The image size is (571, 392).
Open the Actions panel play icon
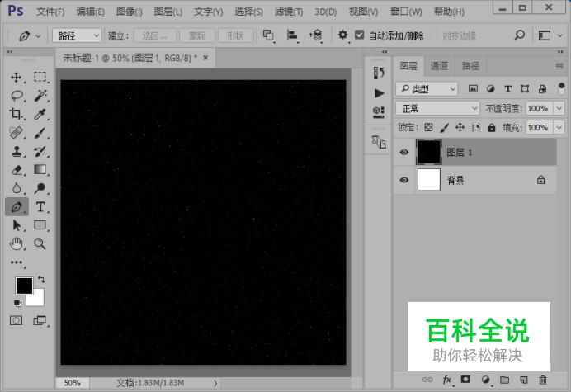[x=379, y=93]
